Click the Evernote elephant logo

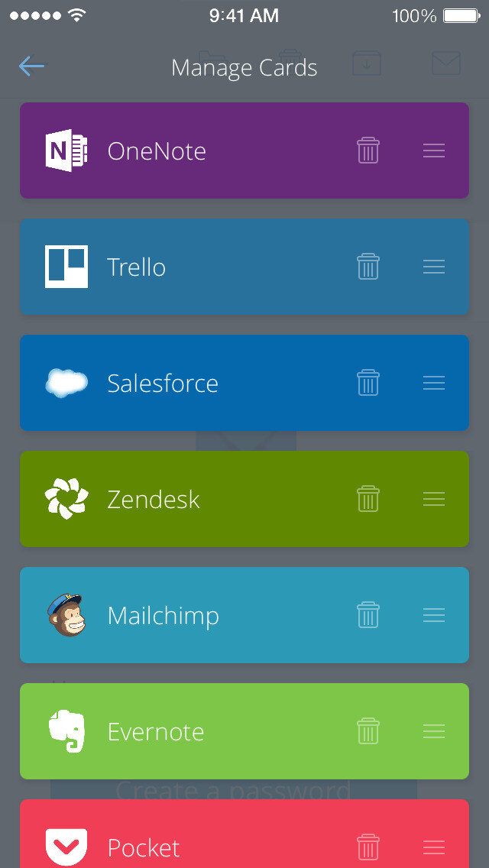[x=66, y=731]
